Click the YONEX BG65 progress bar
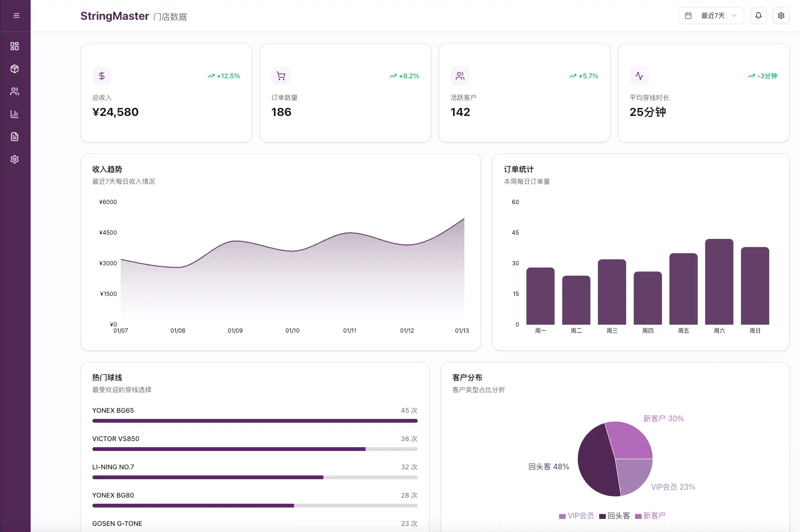Image resolution: width=800 pixels, height=532 pixels. [x=255, y=421]
